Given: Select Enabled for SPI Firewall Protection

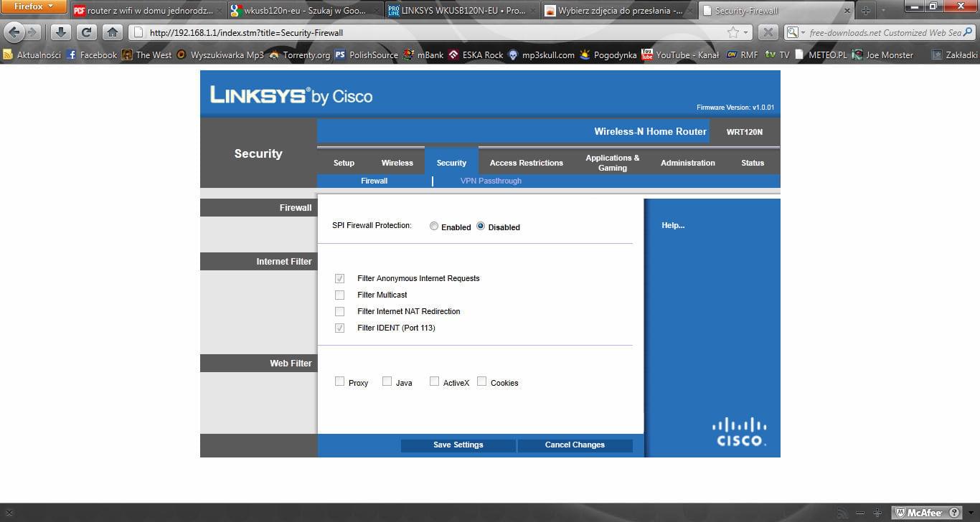Looking at the screenshot, I should coord(434,227).
